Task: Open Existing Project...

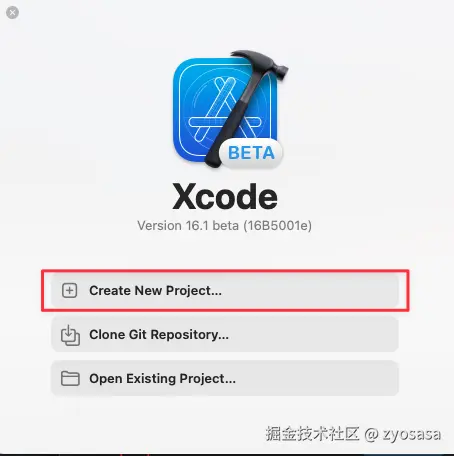Action: coord(225,378)
